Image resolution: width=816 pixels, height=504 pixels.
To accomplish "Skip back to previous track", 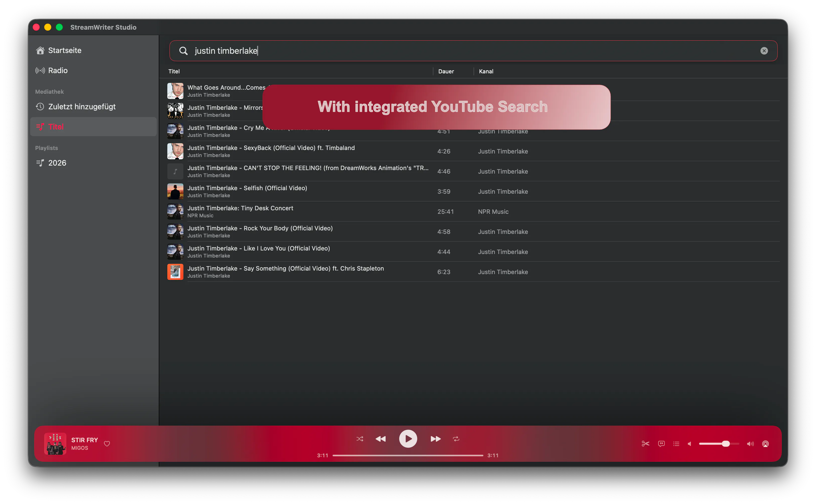I will (x=381, y=439).
